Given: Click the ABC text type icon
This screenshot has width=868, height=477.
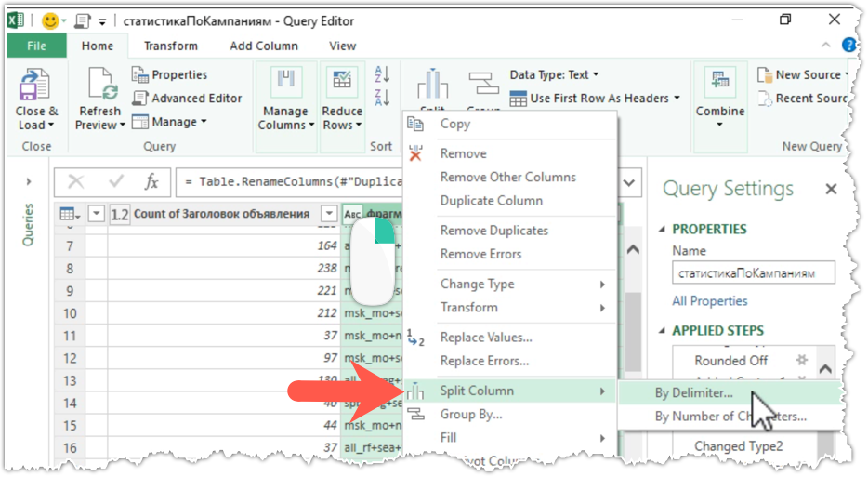Looking at the screenshot, I should [x=352, y=214].
